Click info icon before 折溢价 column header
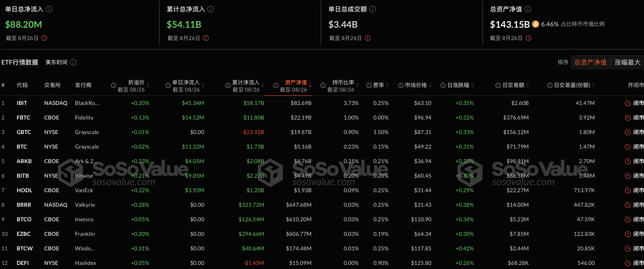Image resolution: width=644 pixels, height=269 pixels. (113, 85)
